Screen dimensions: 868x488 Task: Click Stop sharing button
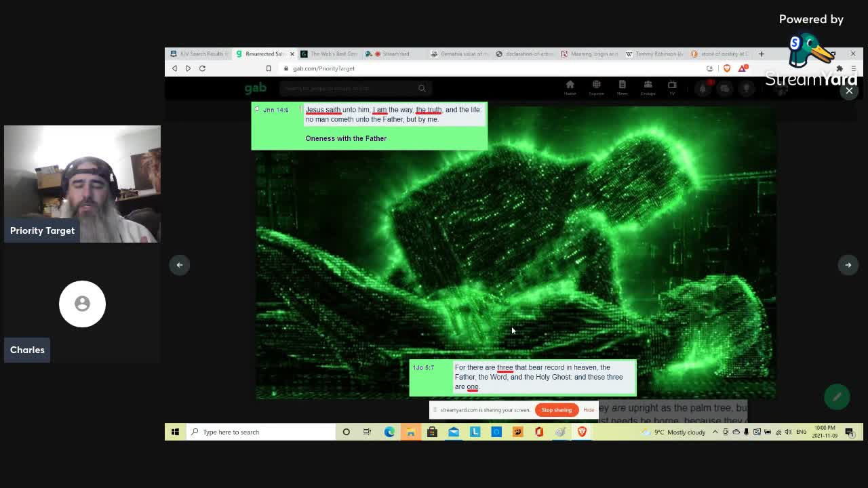556,410
